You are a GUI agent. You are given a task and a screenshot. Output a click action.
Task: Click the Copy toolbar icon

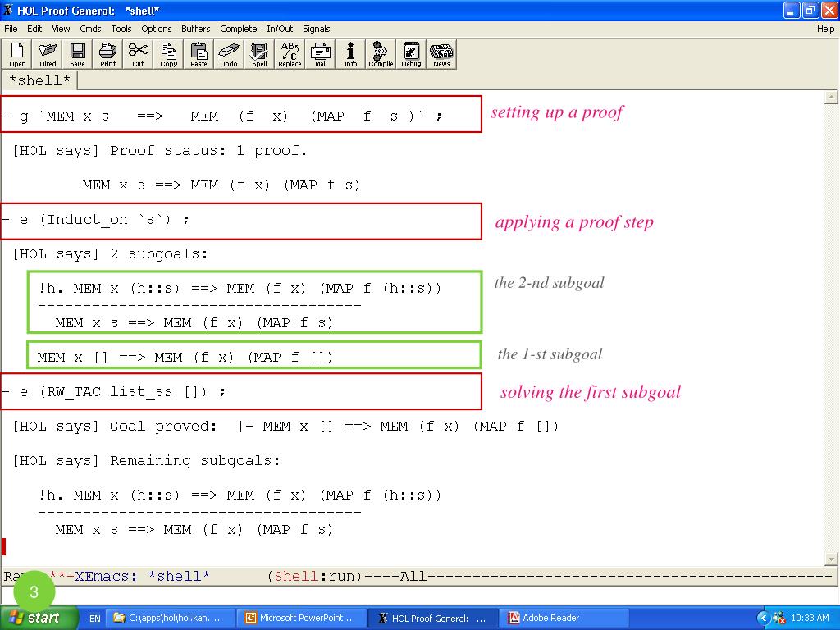(168, 54)
